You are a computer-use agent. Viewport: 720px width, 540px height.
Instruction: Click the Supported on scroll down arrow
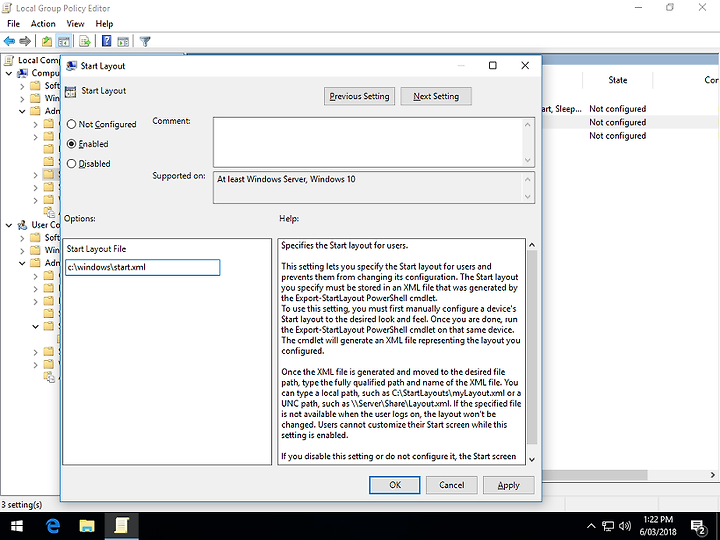(528, 197)
